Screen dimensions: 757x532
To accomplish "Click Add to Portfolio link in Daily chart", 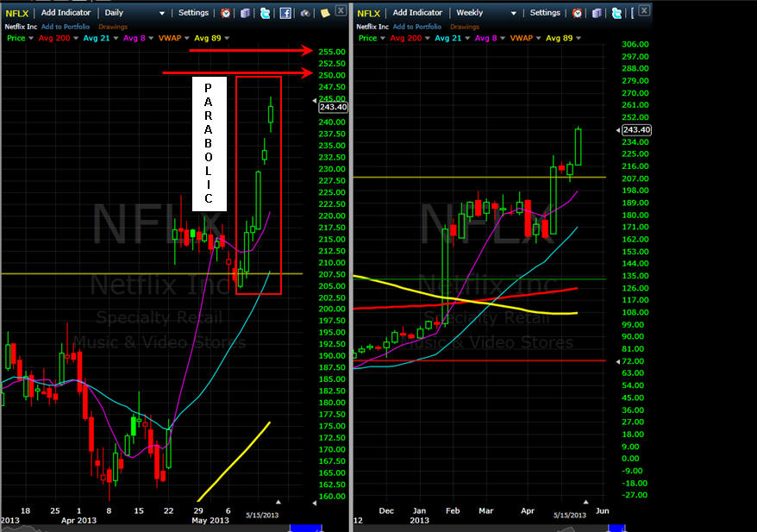I will tap(66, 27).
